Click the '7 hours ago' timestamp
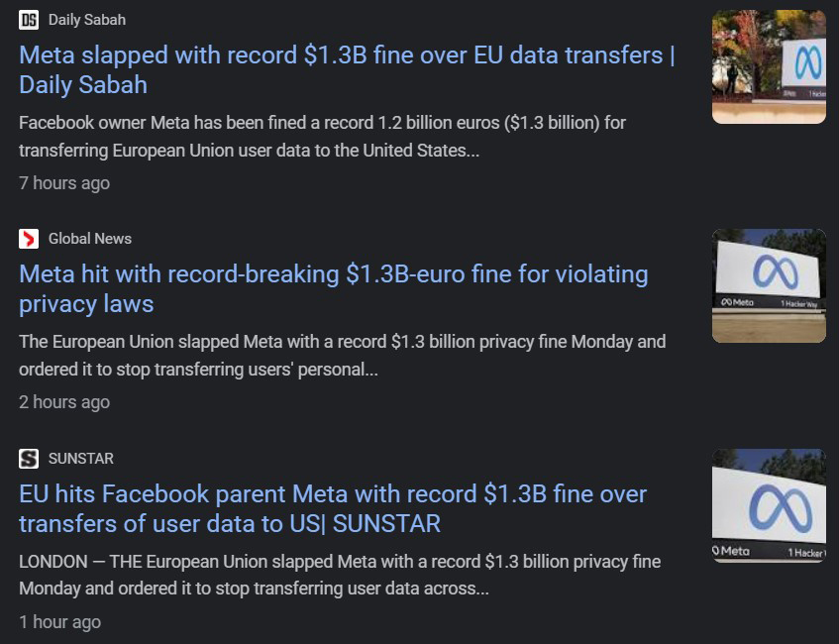 64,183
